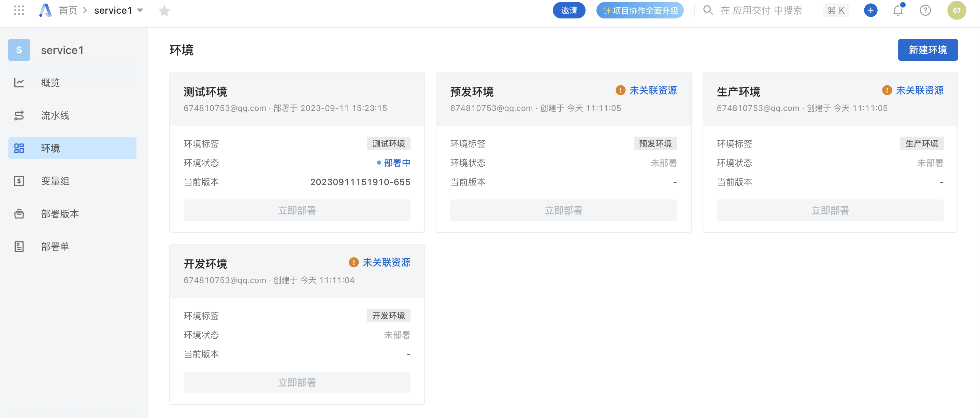Click the ⌘ K shortcut badge

point(836,10)
